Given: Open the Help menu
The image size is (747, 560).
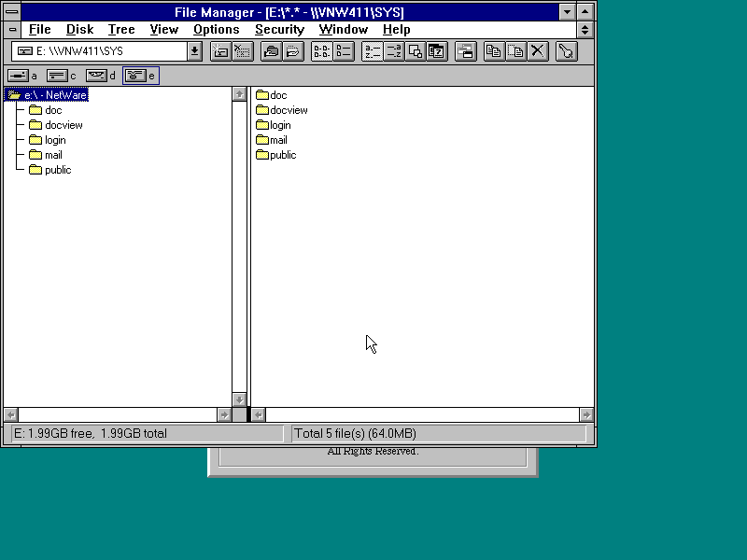Looking at the screenshot, I should 396,30.
